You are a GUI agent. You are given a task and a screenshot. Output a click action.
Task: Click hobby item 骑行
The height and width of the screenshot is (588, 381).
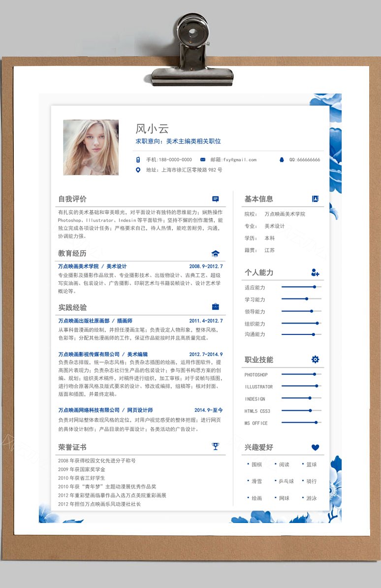coord(312,481)
